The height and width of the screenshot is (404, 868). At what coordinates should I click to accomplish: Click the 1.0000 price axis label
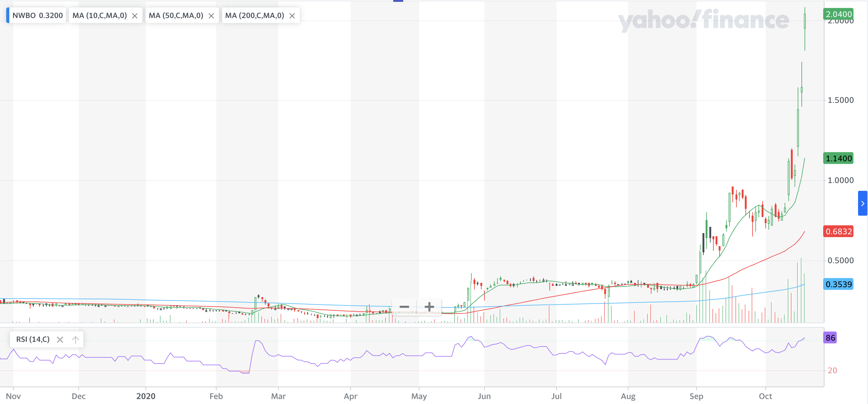[841, 181]
